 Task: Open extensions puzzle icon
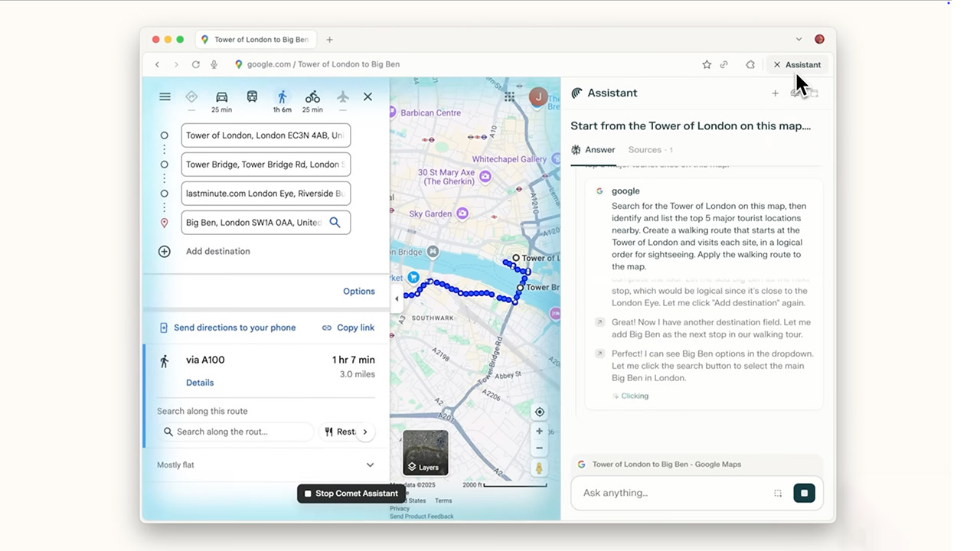750,64
